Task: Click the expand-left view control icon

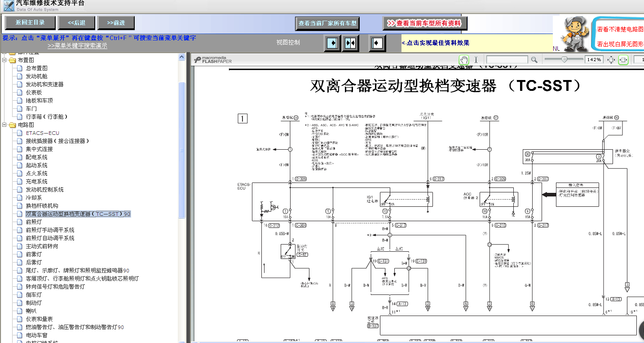Action: [x=378, y=43]
